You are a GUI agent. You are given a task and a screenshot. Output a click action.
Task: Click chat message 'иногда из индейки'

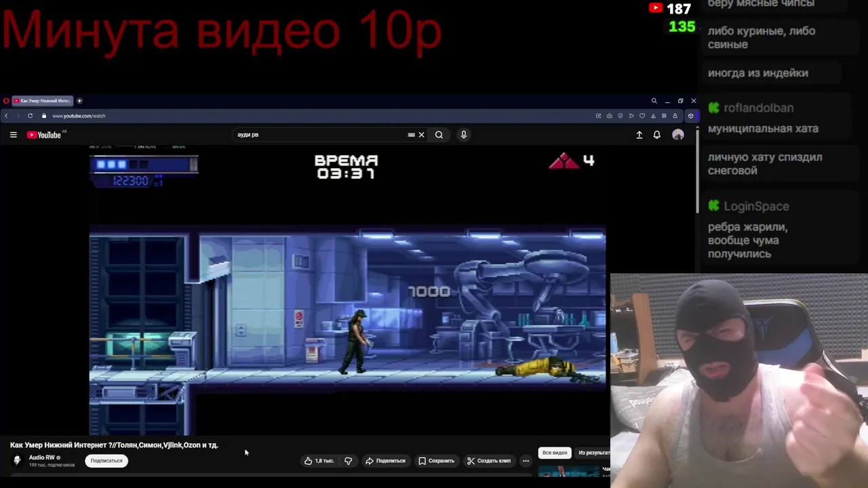click(757, 73)
